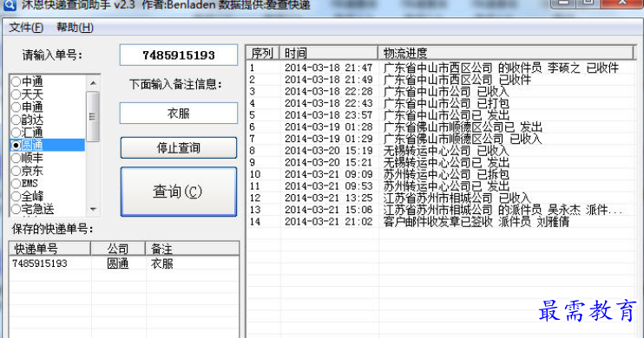The image size is (644, 338).
Task: Click the courier list scrollbar thumb
Action: 93,116
